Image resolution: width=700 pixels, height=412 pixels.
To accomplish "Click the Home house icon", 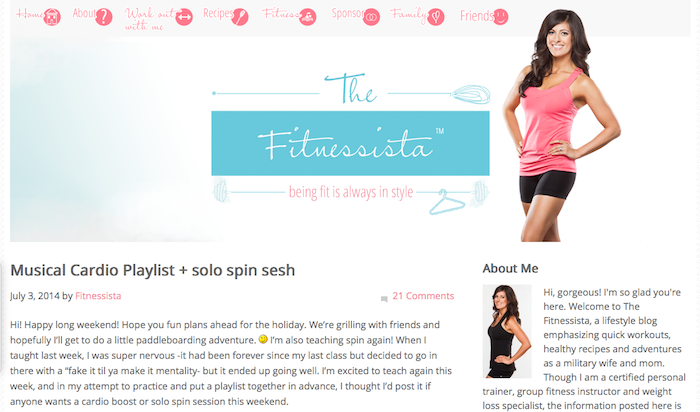I will [52, 17].
